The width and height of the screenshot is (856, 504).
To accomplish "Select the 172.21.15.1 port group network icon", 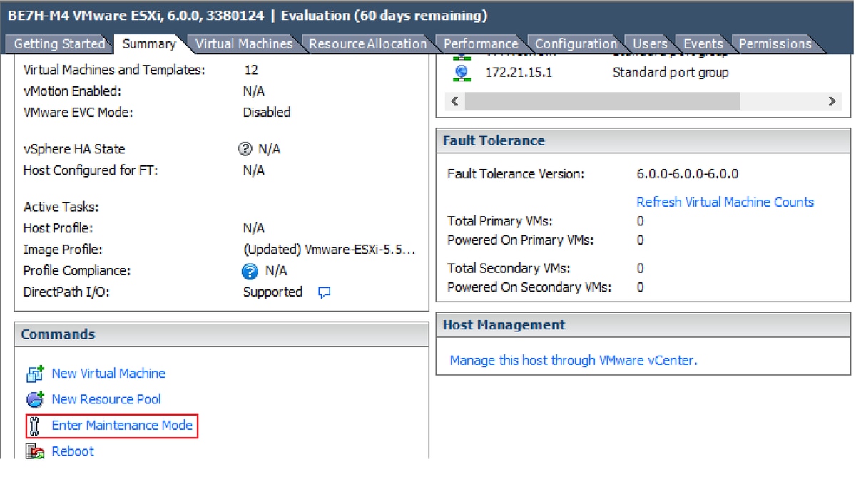I will [462, 73].
